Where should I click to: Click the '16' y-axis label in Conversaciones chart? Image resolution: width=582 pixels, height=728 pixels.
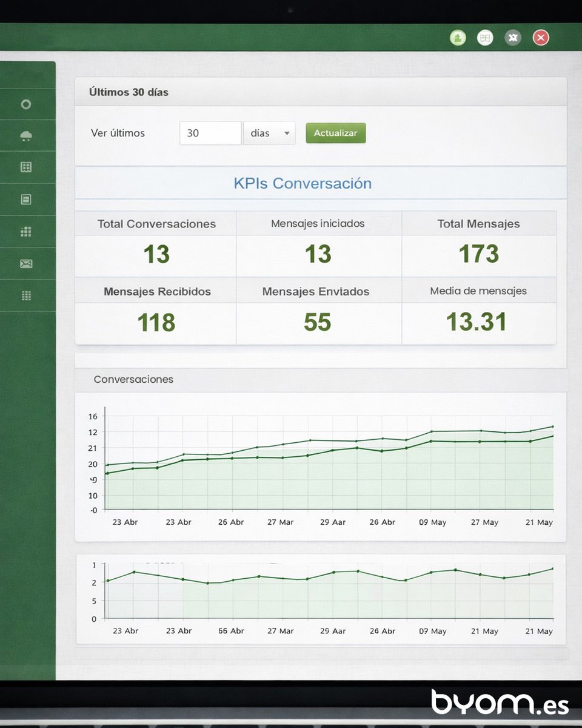[x=93, y=416]
